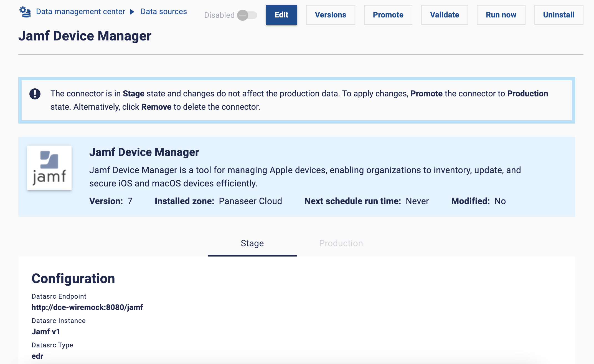The image size is (594, 364).
Task: Click the Validate button
Action: click(445, 15)
